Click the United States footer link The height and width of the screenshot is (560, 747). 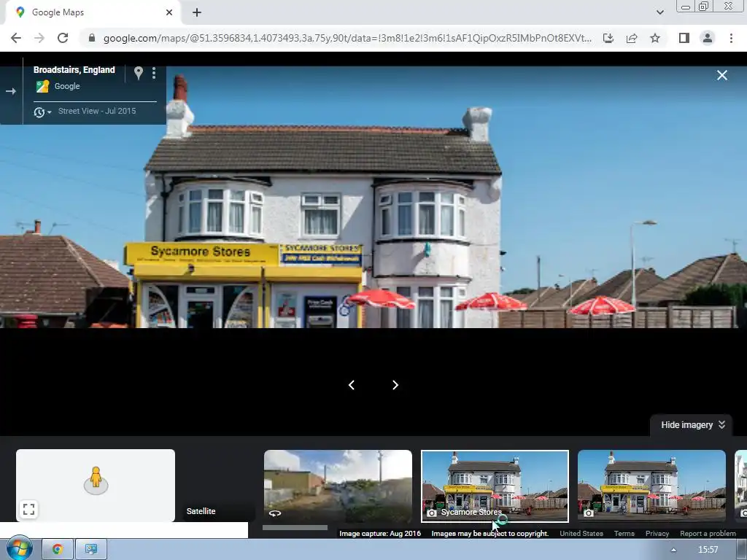pos(581,533)
